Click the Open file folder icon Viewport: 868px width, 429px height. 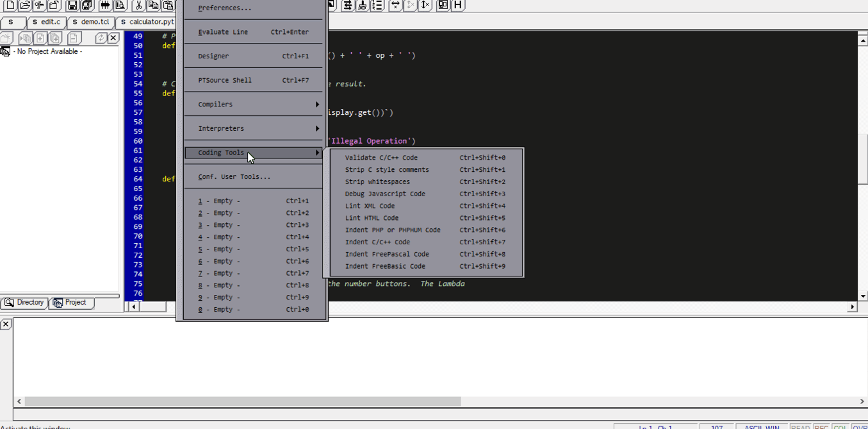click(24, 6)
